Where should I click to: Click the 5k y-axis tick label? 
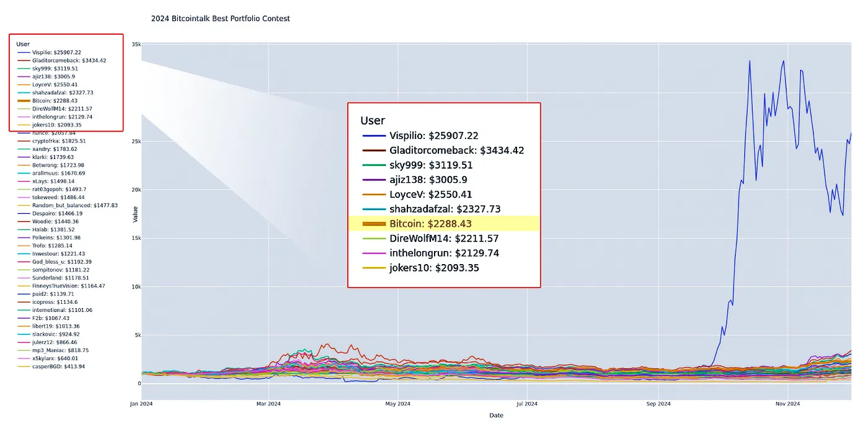138,335
